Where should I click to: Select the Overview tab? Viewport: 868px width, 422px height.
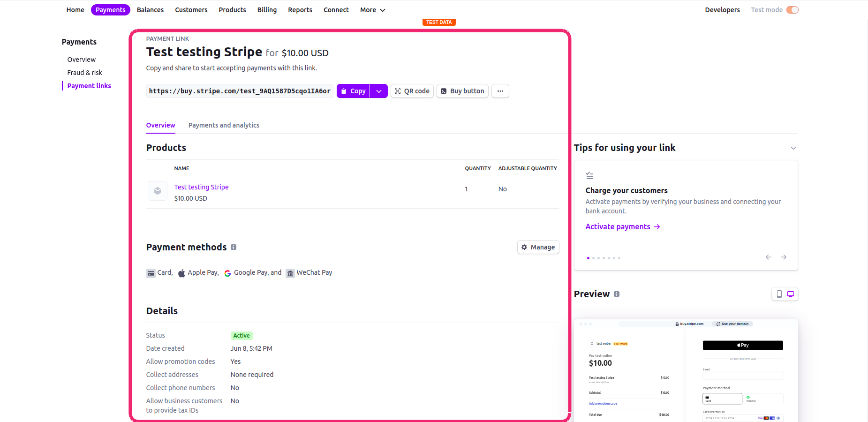tap(160, 125)
